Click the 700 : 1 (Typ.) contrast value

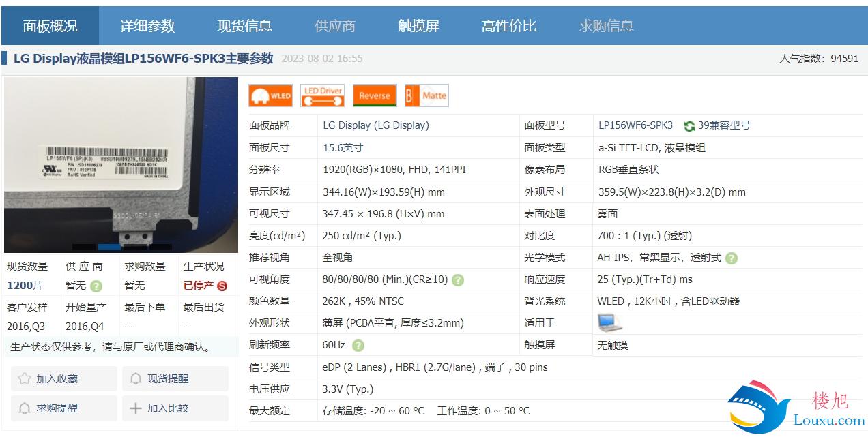coord(644,236)
